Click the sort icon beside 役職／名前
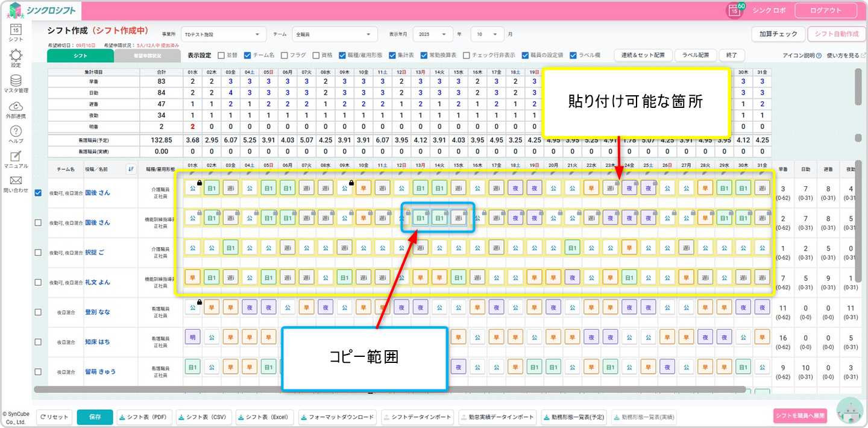Viewport: 868px width, 428px height. tap(131, 169)
